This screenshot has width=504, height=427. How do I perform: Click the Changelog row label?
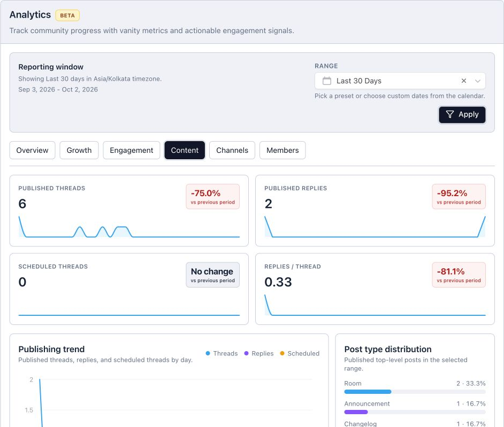click(x=360, y=424)
